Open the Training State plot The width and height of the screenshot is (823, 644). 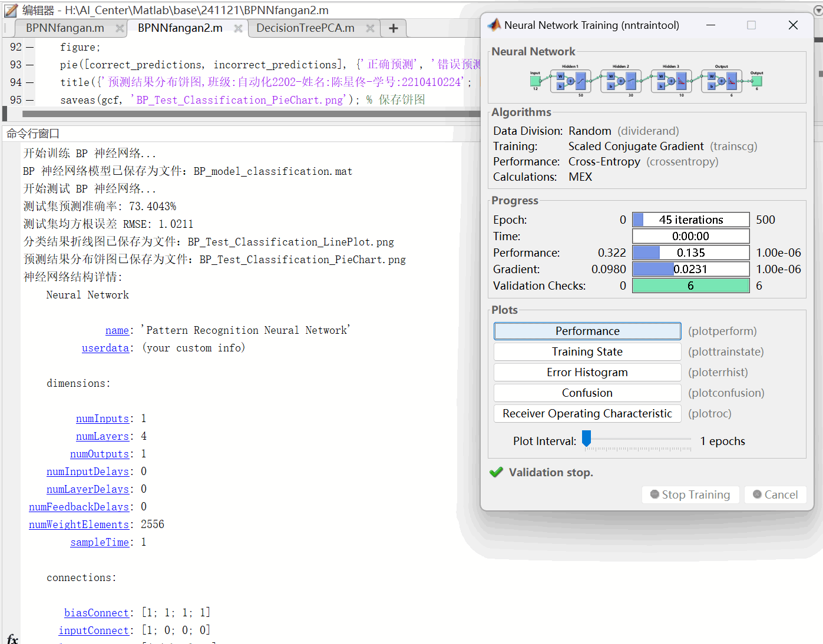587,351
